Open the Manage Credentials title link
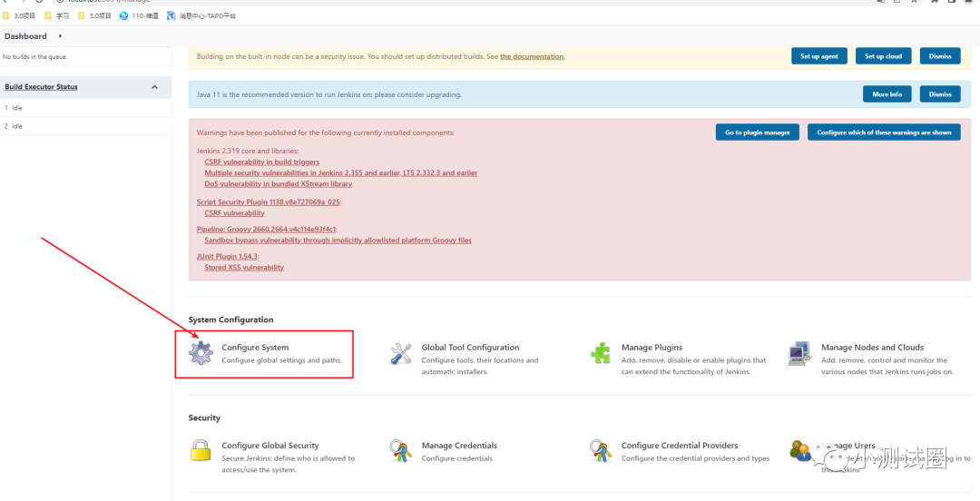This screenshot has width=980, height=501. pos(459,446)
